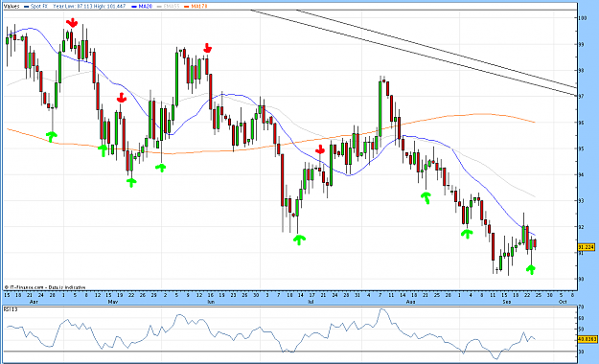Click the green buy arrow near September 4

467,234
